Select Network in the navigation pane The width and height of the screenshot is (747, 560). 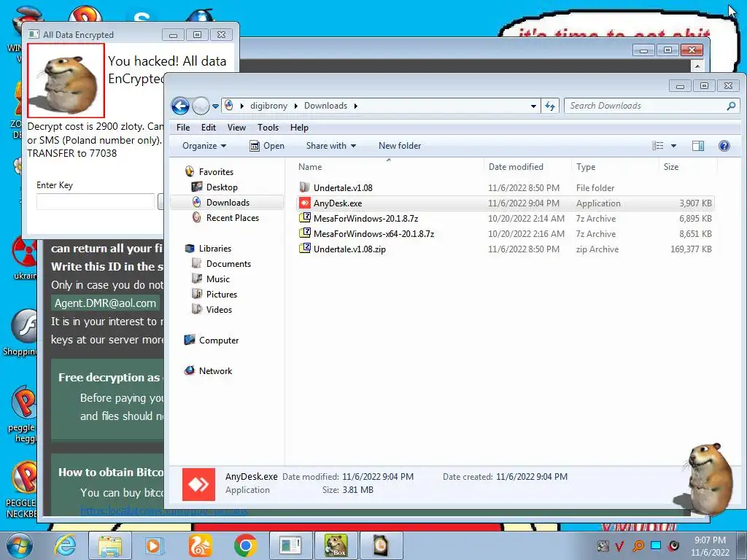[x=215, y=371]
